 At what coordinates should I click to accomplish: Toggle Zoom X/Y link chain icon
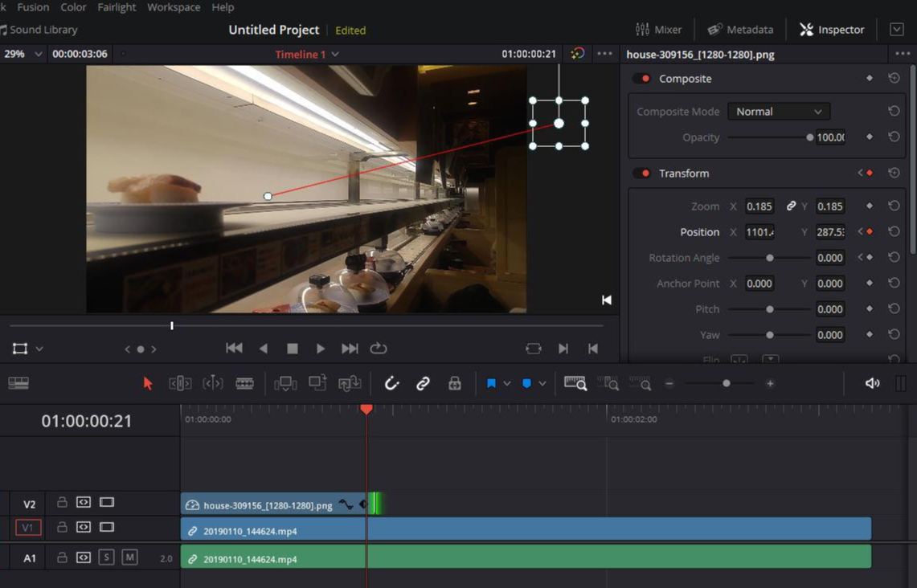(791, 206)
